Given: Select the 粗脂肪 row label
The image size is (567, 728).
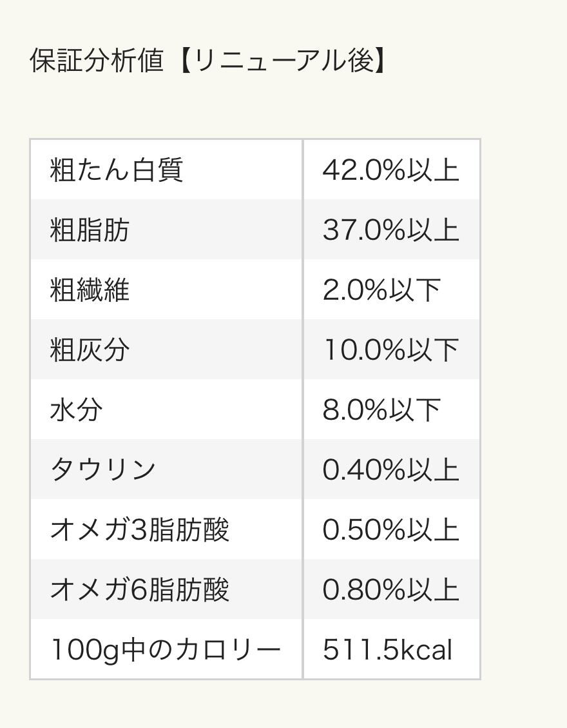Looking at the screenshot, I should click(x=90, y=230).
